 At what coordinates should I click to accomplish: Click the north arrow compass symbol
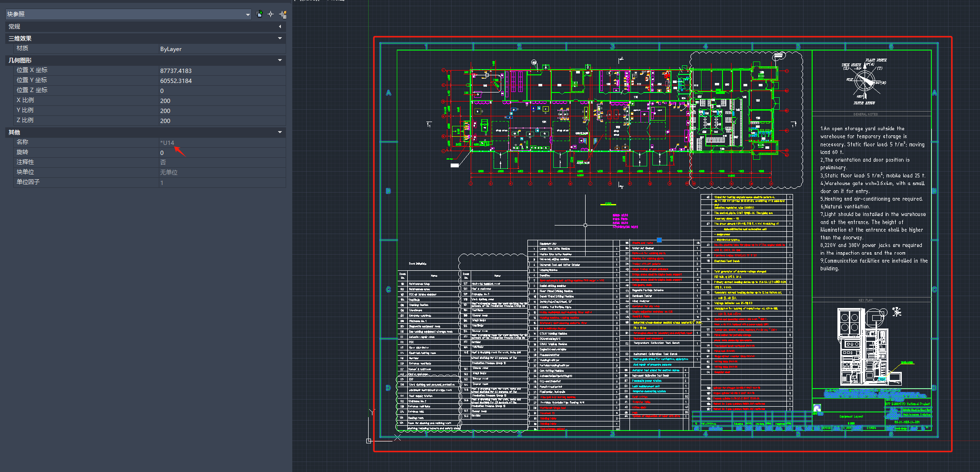[864, 81]
